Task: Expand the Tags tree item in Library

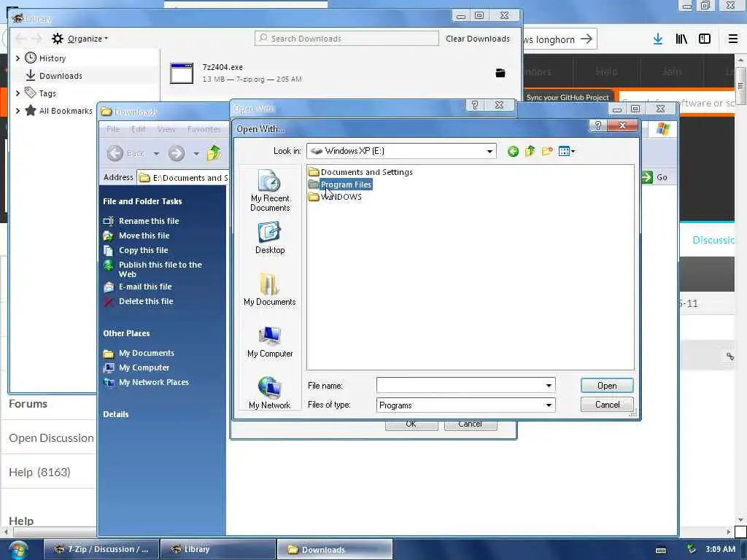Action: 18,93
